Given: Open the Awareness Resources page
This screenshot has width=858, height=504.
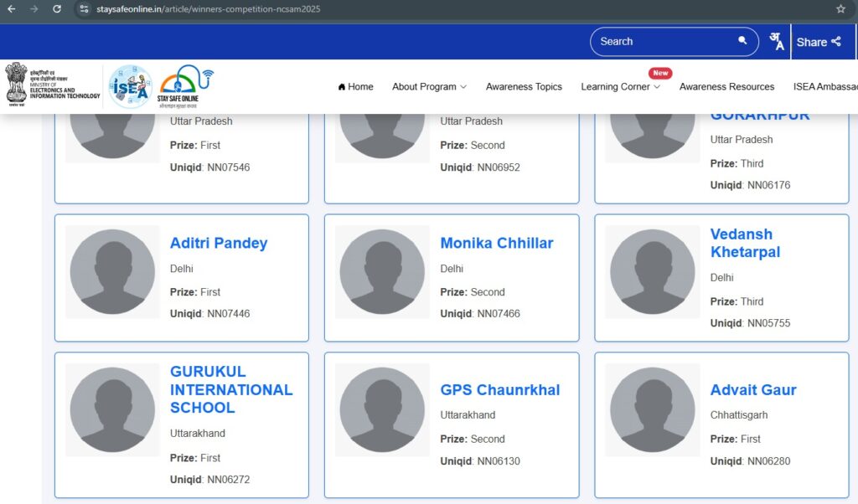Looking at the screenshot, I should [726, 87].
